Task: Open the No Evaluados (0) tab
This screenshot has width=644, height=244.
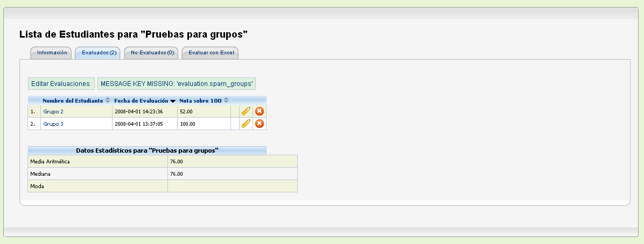Action: 152,53
